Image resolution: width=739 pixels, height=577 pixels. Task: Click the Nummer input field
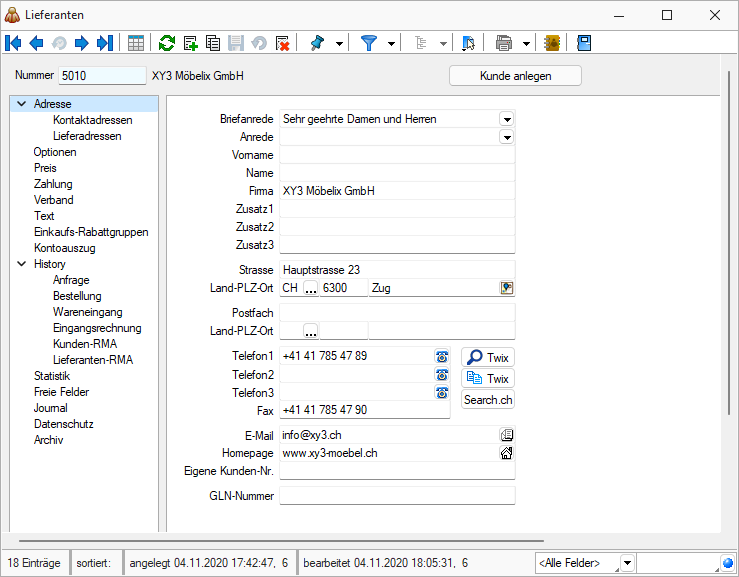coord(102,76)
